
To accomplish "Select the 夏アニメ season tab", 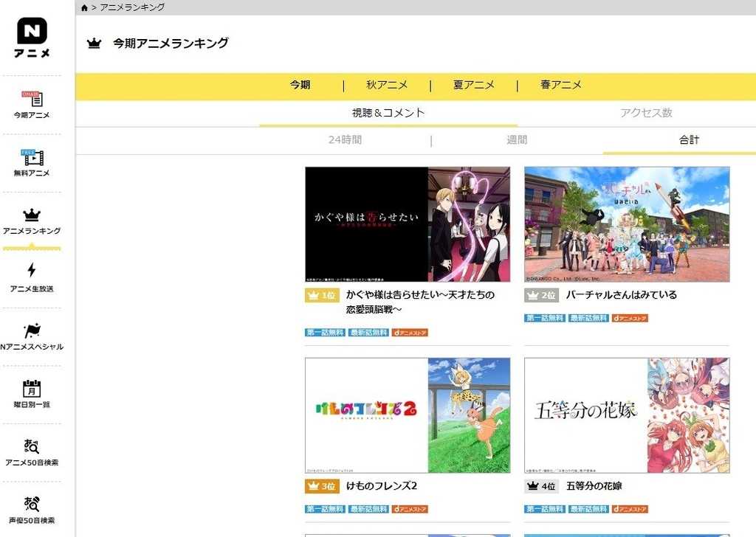I will [474, 86].
